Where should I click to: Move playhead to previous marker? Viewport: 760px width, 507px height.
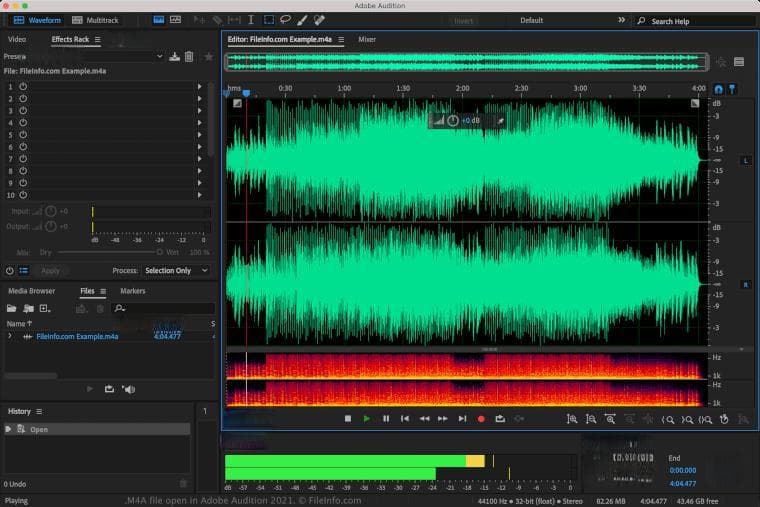[405, 419]
